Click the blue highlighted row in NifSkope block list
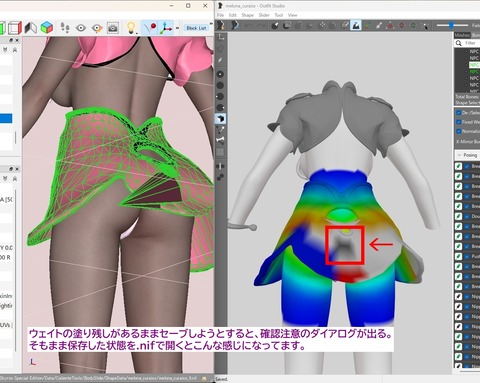The image size is (480, 383). click(6, 118)
